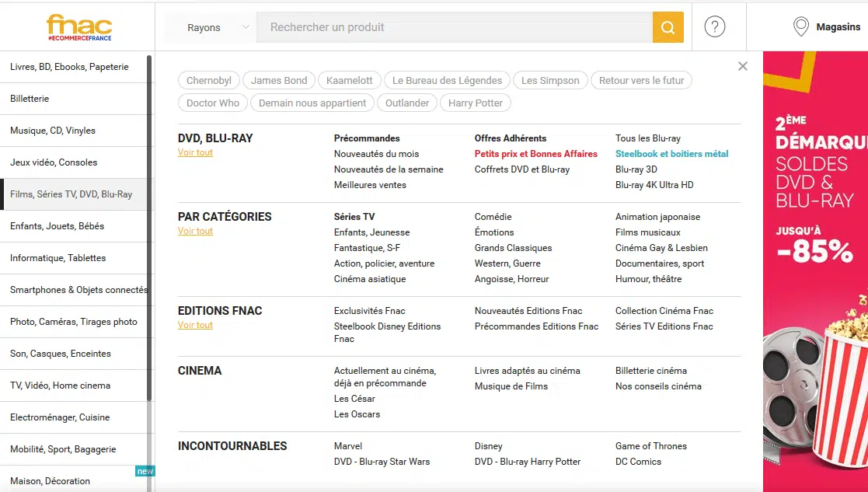Open Blu-ray 4K Ultra HD link
The height and width of the screenshot is (492, 868).
click(x=654, y=185)
